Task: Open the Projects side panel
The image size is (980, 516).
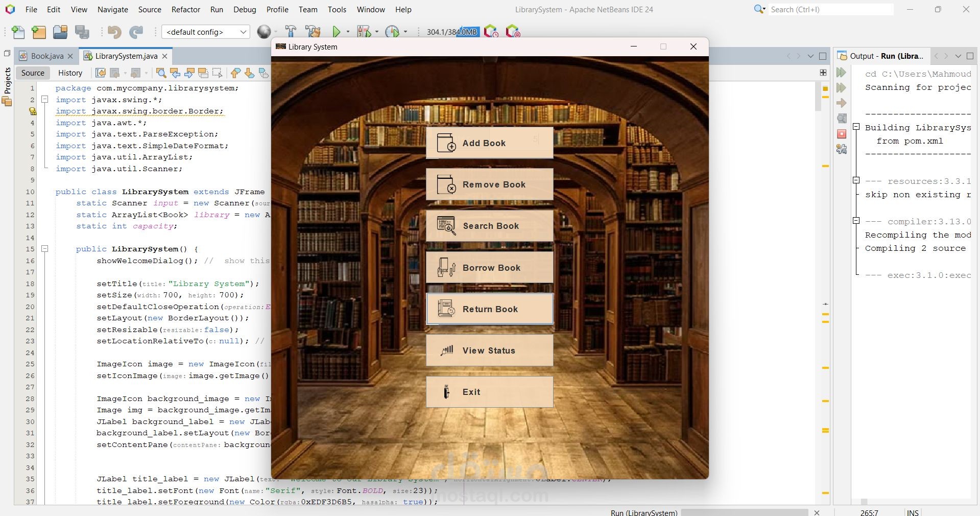Action: 7,87
